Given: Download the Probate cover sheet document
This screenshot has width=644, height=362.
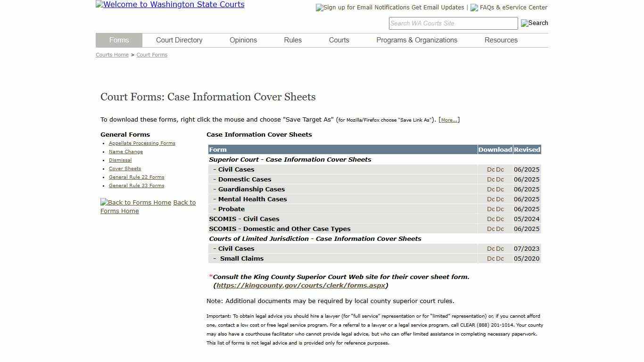Looking at the screenshot, I should click(490, 209).
